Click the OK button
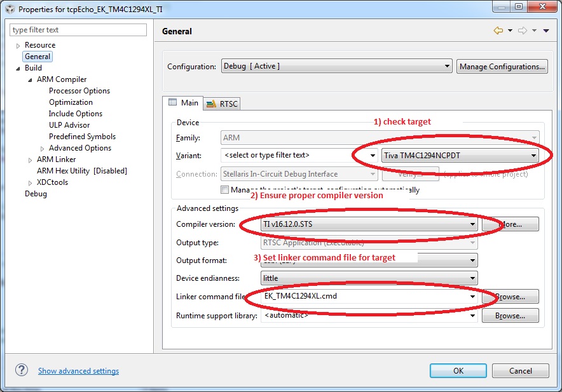 (458, 371)
